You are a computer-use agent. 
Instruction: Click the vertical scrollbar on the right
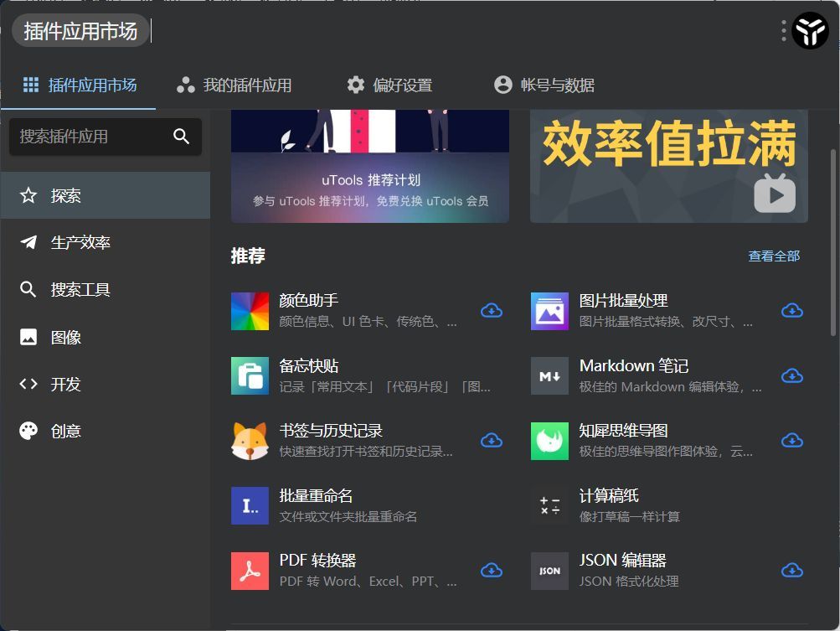(832, 242)
